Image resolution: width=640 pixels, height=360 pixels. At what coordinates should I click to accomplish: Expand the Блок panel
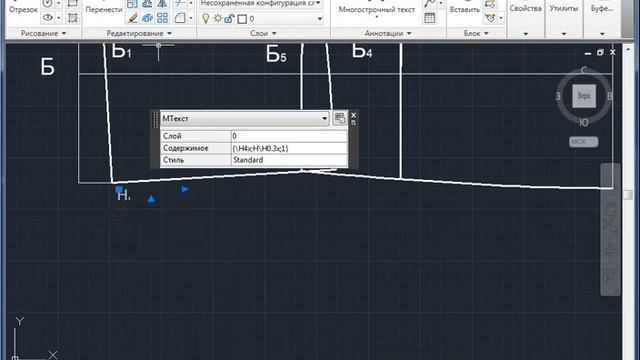476,33
